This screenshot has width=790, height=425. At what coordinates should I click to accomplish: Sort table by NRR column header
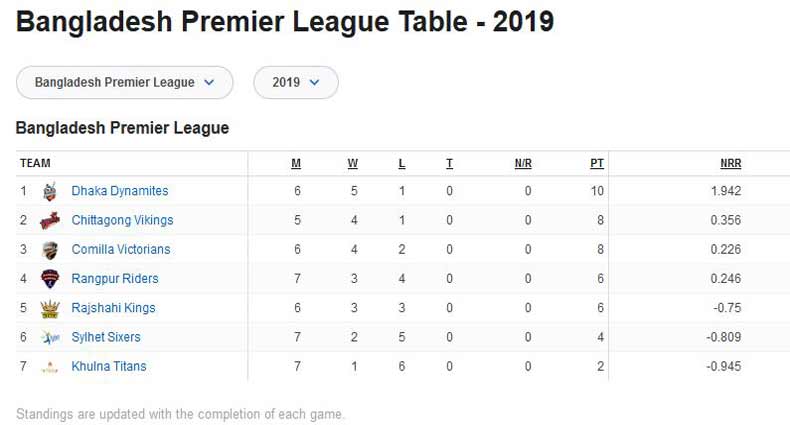730,163
